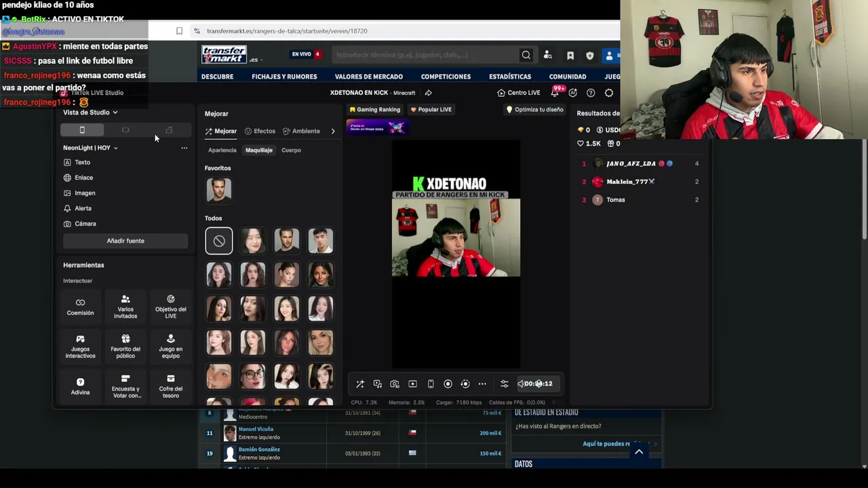Screen dimensions: 868x488
Task: Switch to the Efectos tab
Action: 260,131
